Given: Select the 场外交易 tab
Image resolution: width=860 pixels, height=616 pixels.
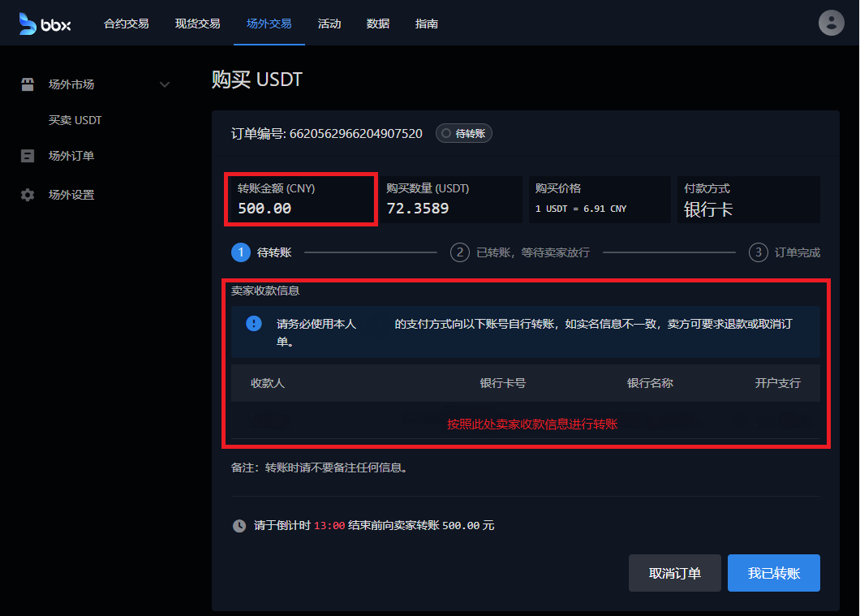Looking at the screenshot, I should pyautogui.click(x=269, y=24).
